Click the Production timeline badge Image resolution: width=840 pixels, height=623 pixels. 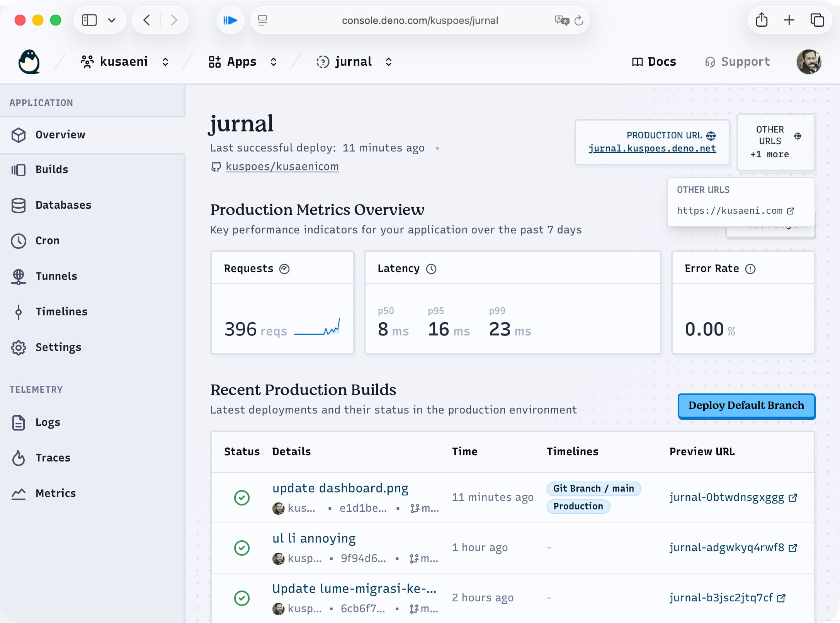[578, 506]
